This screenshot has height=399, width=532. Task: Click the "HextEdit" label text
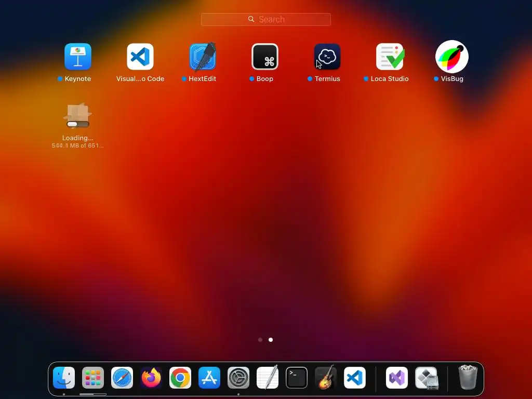(x=202, y=79)
